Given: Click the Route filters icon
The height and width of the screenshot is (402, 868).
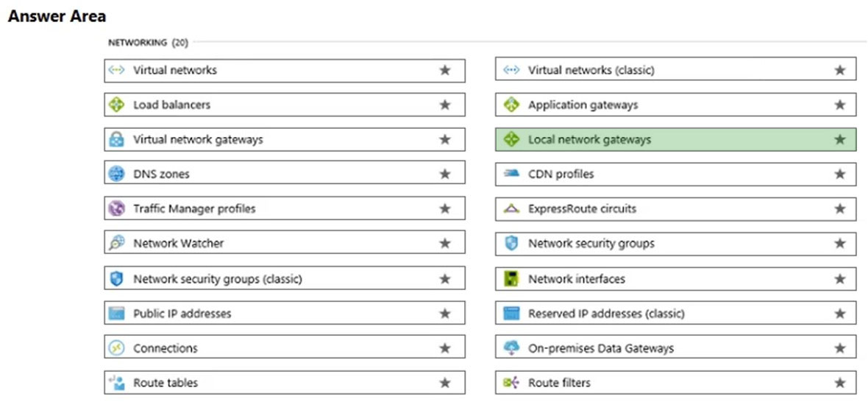Looking at the screenshot, I should click(511, 383).
